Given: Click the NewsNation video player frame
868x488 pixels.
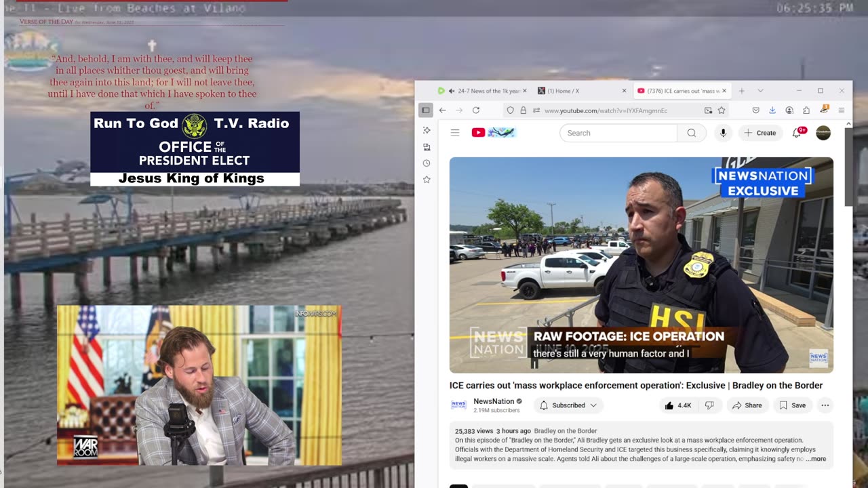Looking at the screenshot, I should [641, 265].
